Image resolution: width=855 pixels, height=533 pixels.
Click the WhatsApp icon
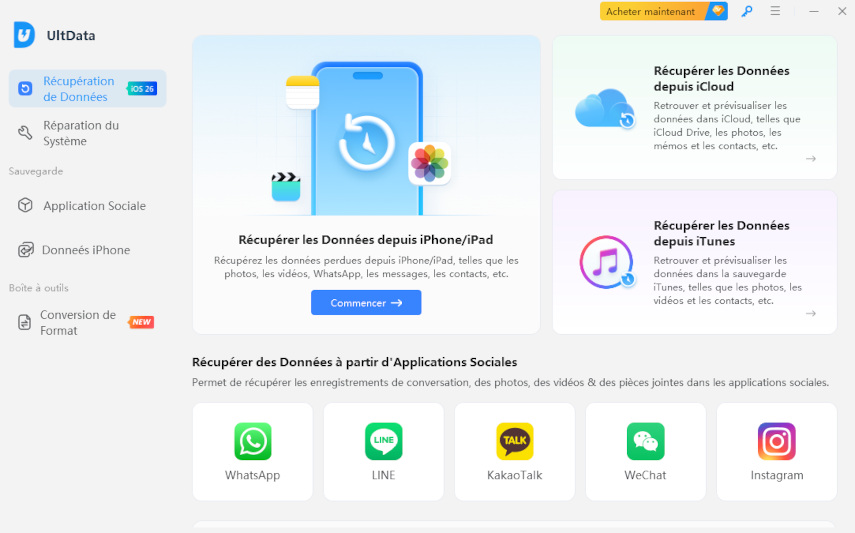click(x=252, y=441)
